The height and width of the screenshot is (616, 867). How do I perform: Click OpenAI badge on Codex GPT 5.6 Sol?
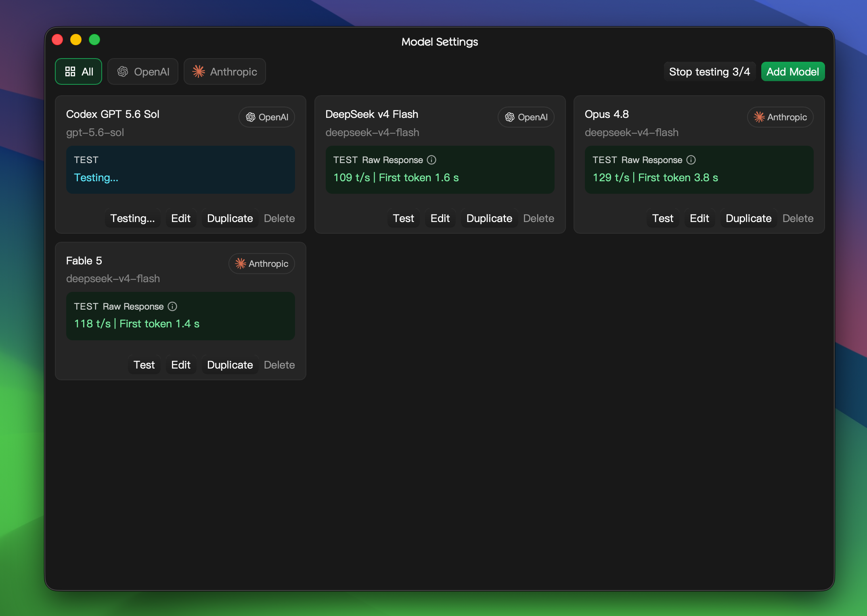(267, 117)
